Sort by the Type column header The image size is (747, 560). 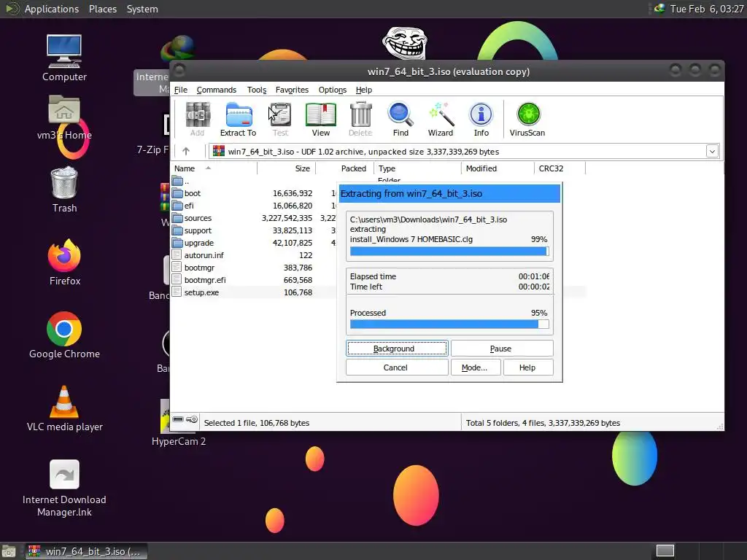tap(417, 168)
